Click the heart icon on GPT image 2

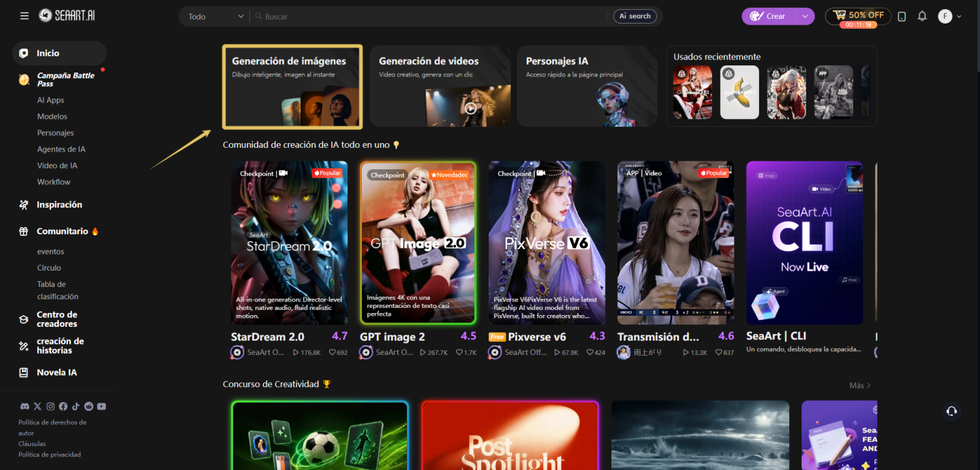(x=459, y=352)
